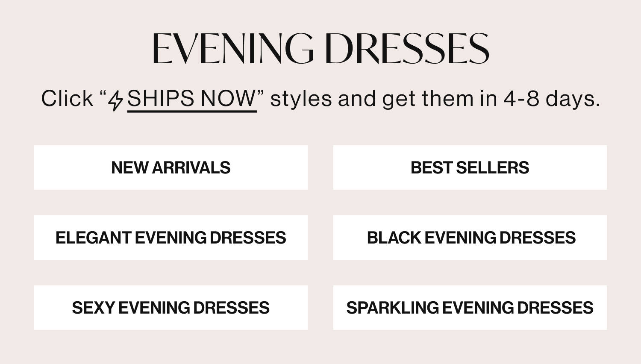Select the SPARKLING EVENING DRESSES tile
Viewport: 641px width, 364px height.
click(x=470, y=308)
